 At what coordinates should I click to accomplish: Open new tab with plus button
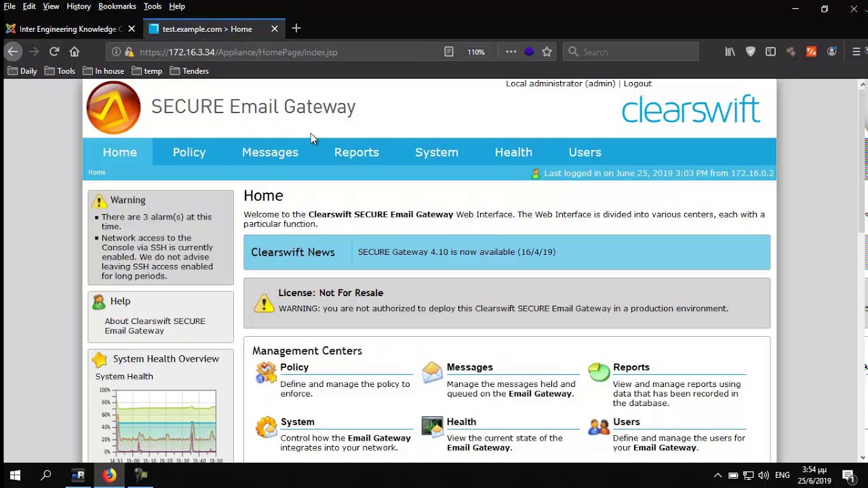[296, 28]
